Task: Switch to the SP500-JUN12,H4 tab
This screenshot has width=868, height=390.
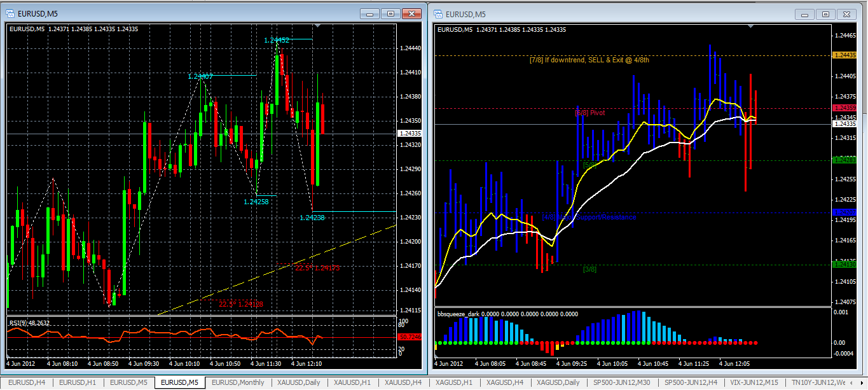Action: click(x=691, y=382)
